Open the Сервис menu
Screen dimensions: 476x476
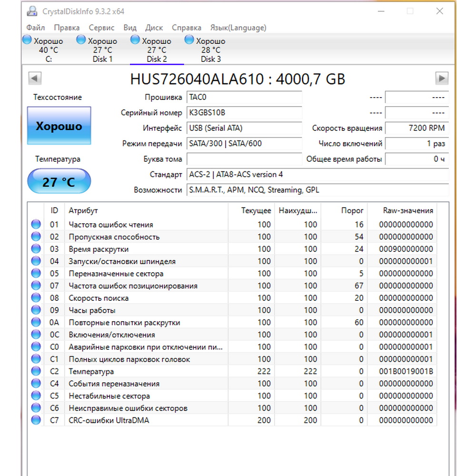pos(101,28)
